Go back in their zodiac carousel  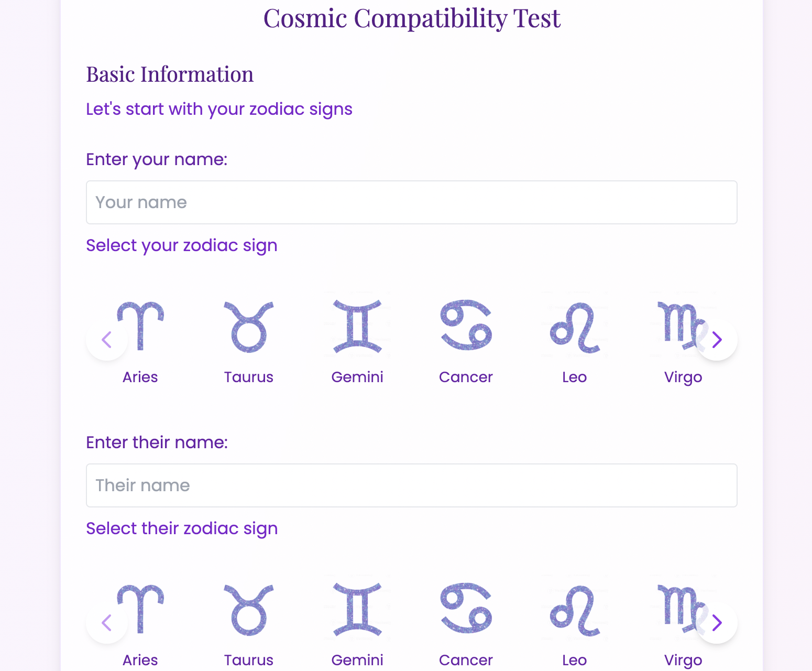[x=107, y=623]
